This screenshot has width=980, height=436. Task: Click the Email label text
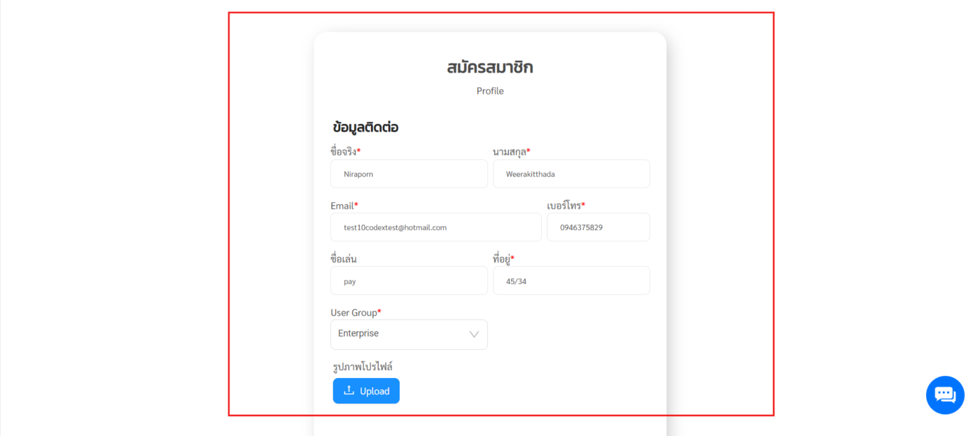(x=344, y=206)
